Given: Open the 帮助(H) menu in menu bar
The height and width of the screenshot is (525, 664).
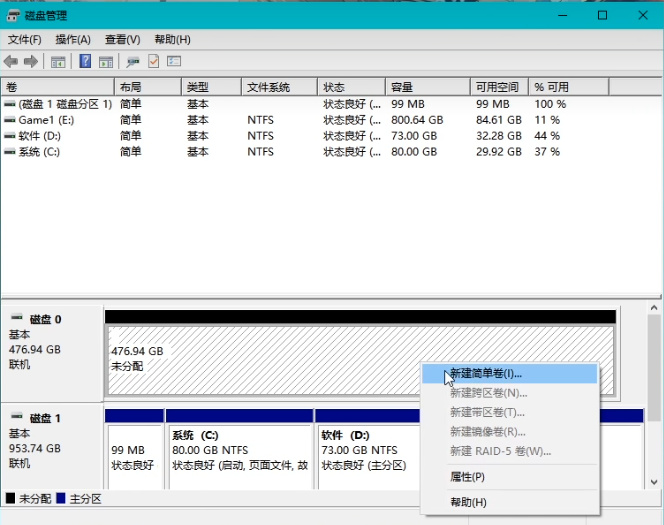Looking at the screenshot, I should 172,40.
